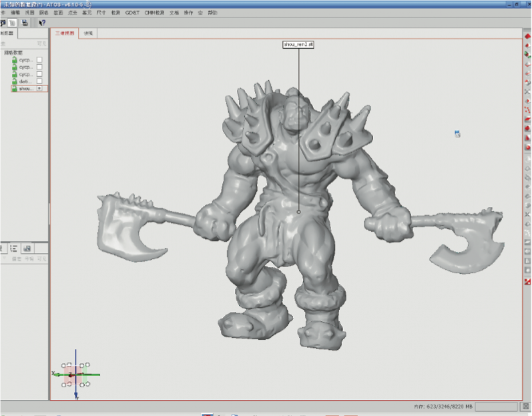The width and height of the screenshot is (532, 416).
Task: Select the second cycp... mesh item in tree
Action: [x=26, y=67]
